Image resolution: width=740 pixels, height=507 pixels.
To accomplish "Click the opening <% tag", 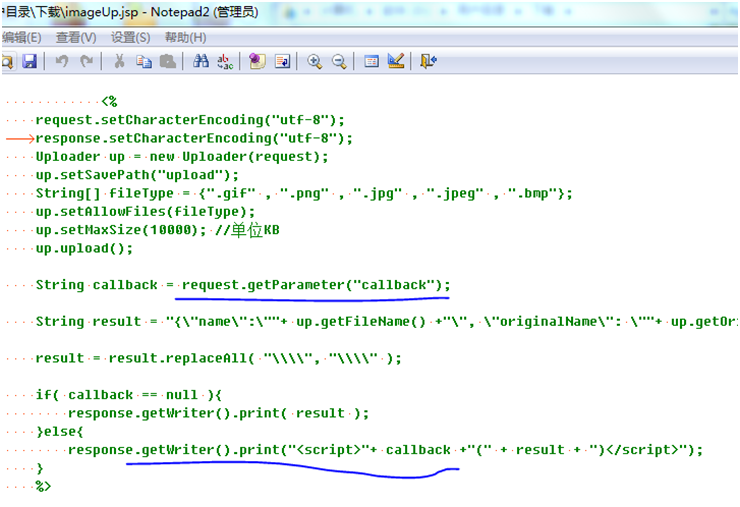I will 109,101.
